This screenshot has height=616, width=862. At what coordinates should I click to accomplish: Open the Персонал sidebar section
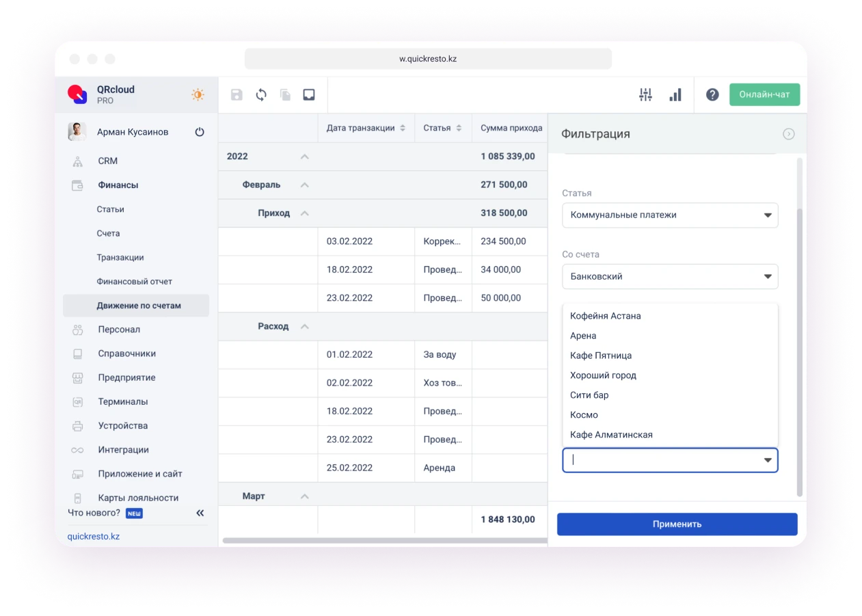(x=119, y=330)
